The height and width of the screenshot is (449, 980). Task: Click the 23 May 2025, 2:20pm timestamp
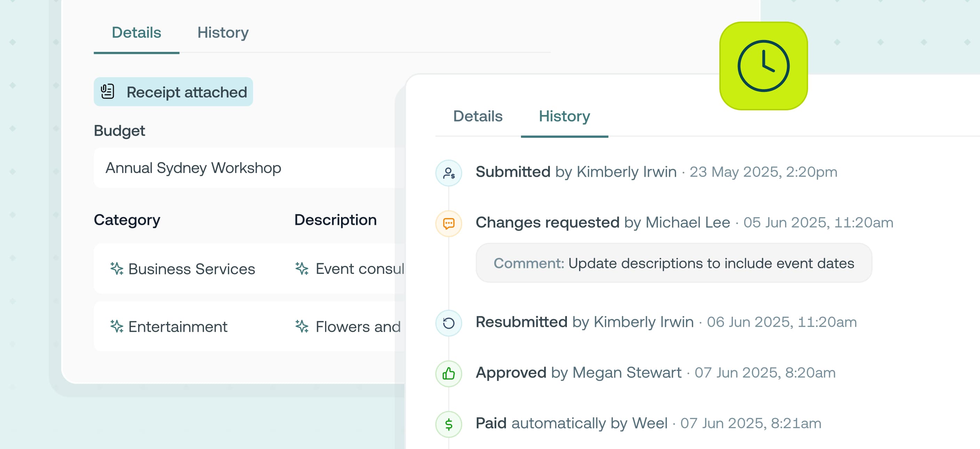(764, 172)
